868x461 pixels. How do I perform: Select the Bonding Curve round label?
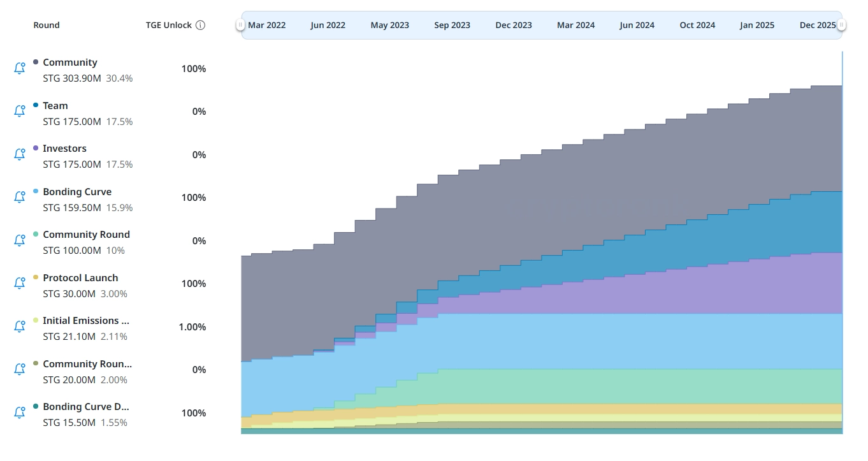[76, 192]
